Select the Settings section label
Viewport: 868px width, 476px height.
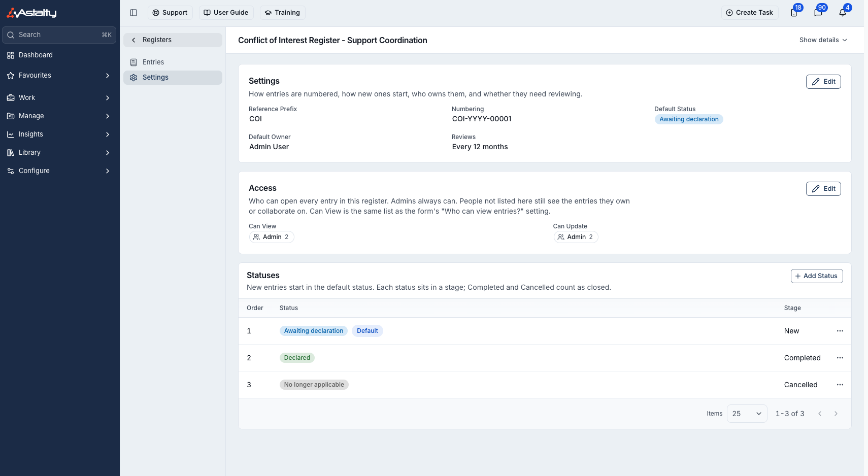(x=155, y=78)
